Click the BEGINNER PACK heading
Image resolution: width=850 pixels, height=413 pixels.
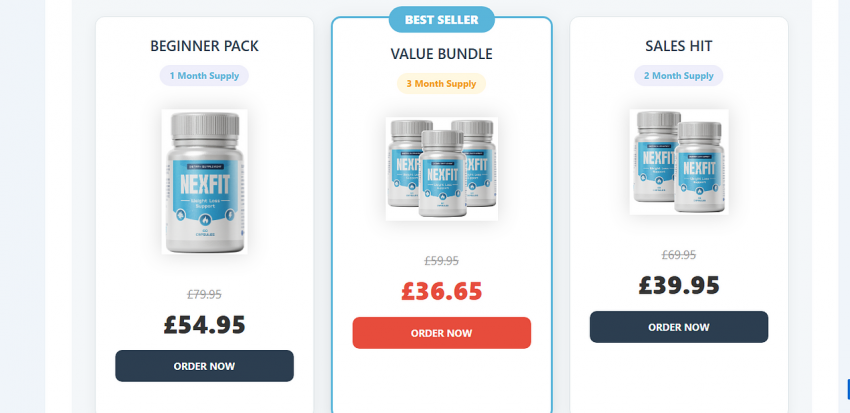coord(204,46)
